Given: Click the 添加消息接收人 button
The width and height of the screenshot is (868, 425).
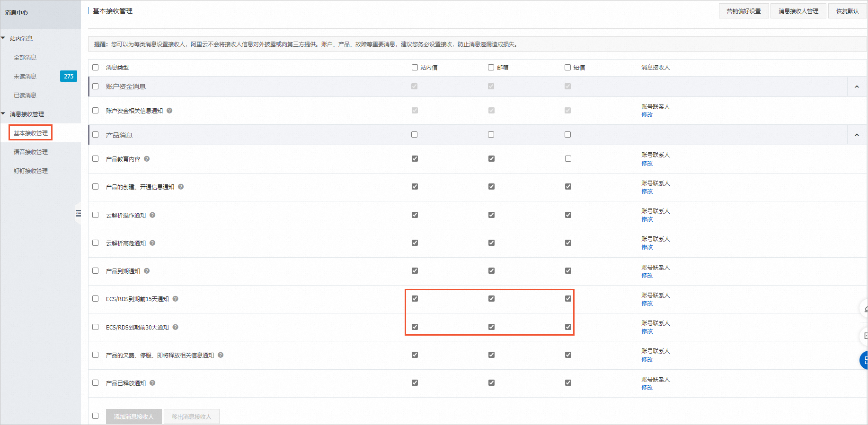Looking at the screenshot, I should point(134,416).
